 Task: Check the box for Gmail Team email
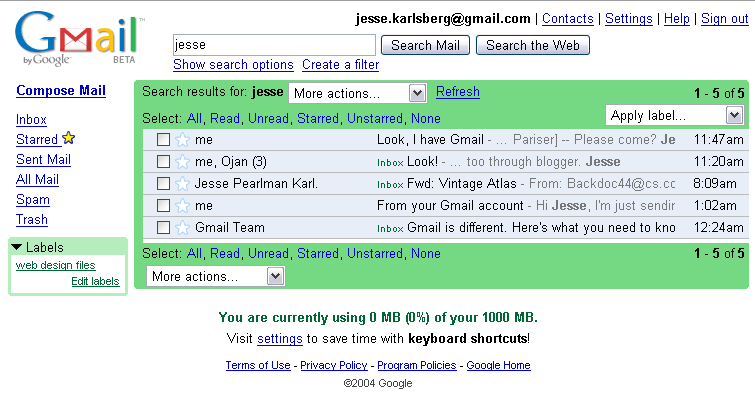(x=163, y=228)
